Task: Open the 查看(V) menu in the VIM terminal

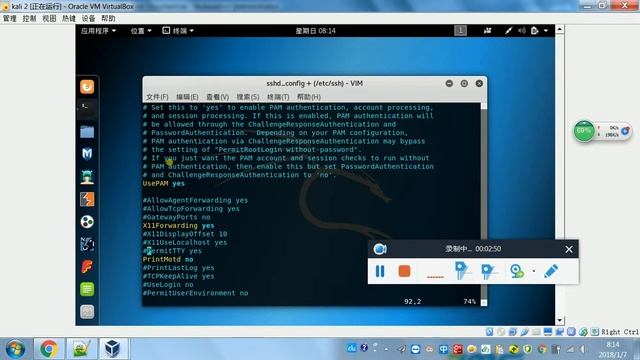Action: (217, 97)
